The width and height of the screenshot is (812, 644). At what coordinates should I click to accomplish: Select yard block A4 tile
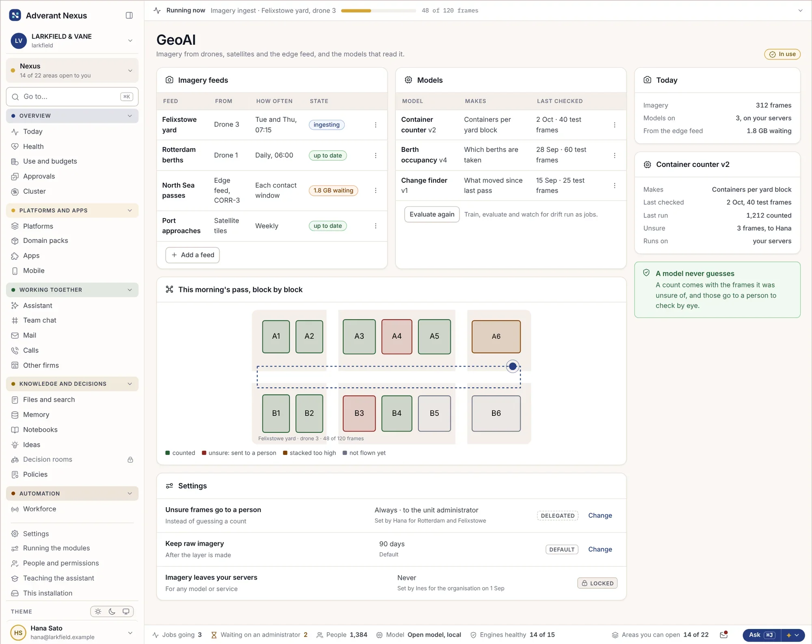(397, 337)
